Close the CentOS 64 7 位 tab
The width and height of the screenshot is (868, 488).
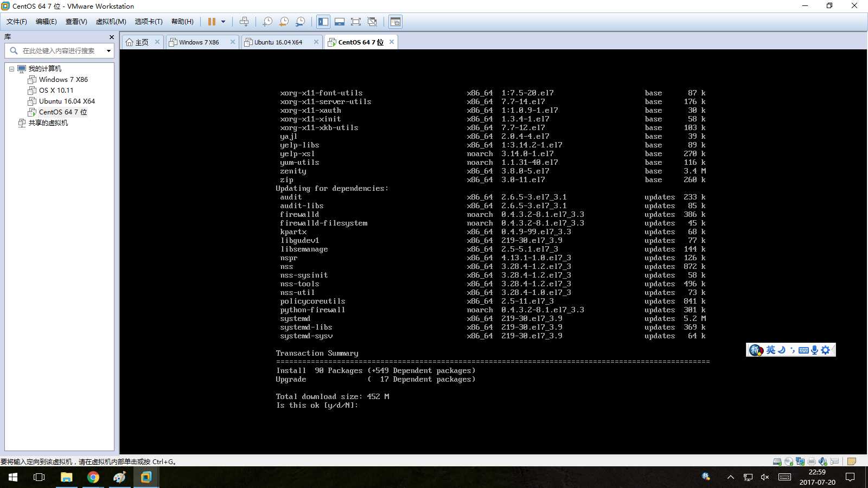(392, 42)
